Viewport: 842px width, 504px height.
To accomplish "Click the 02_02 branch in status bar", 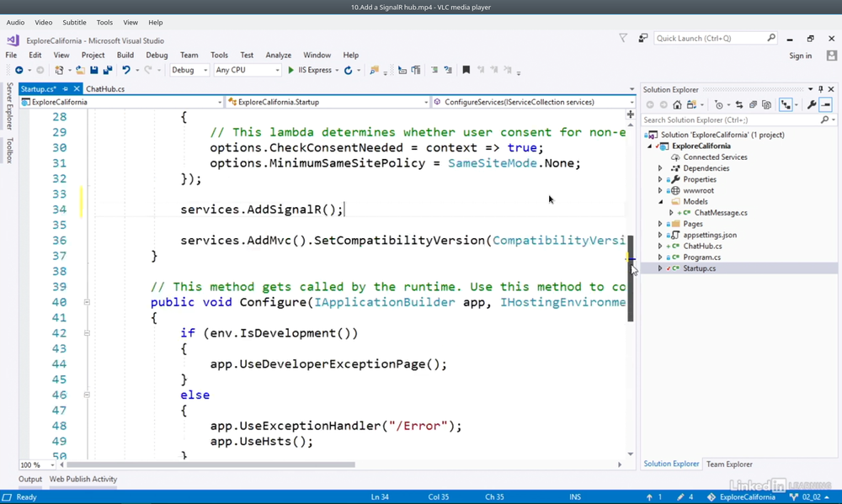I will 812,497.
